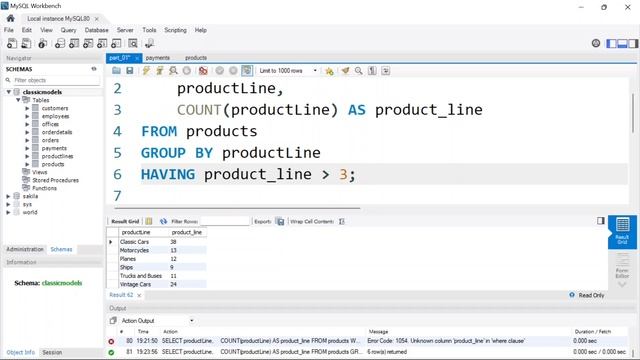Save current statement as snippet star
Screen dimensions: 640x360
[x=329, y=71]
